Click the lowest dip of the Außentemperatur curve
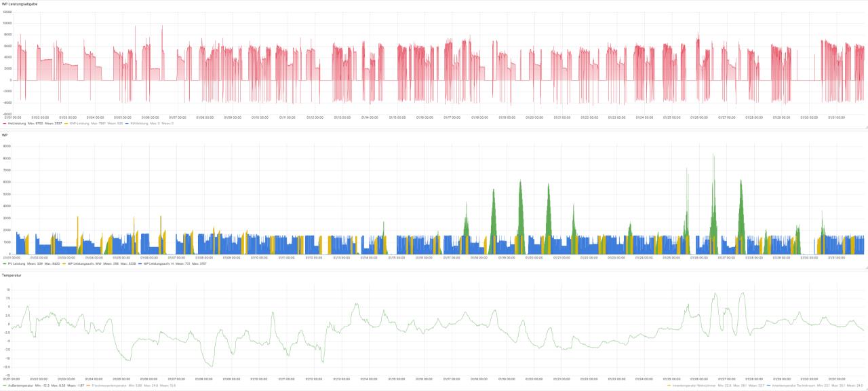The height and width of the screenshot is (391, 868). (211, 367)
